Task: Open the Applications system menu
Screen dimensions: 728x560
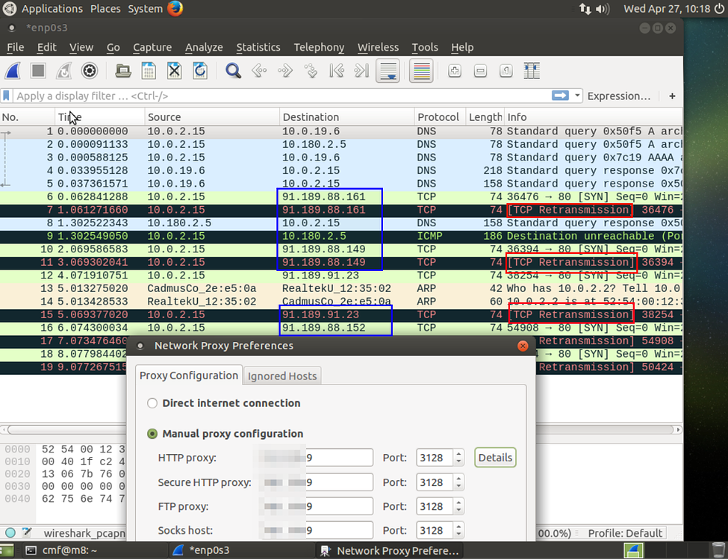Action: pos(52,9)
